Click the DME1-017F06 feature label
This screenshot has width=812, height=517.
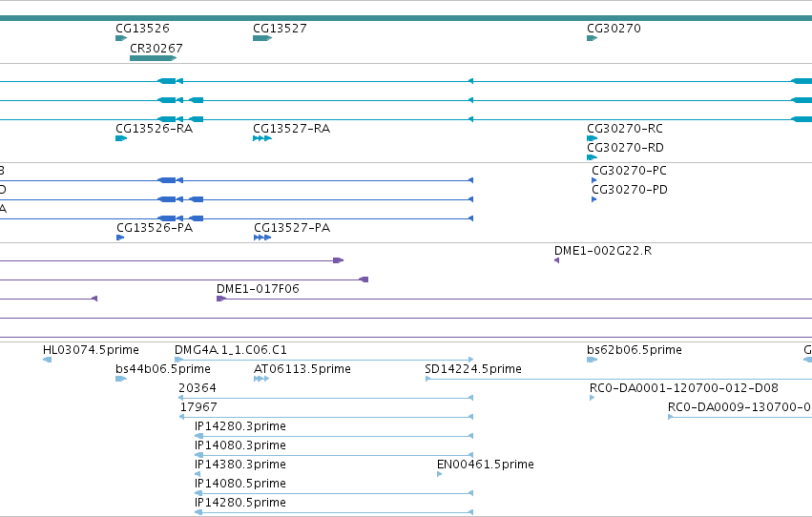point(258,289)
